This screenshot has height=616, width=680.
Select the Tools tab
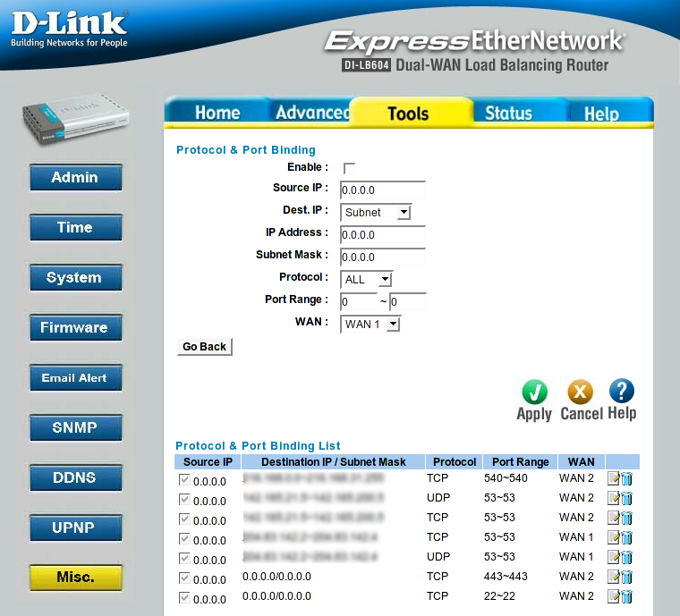pos(408,114)
